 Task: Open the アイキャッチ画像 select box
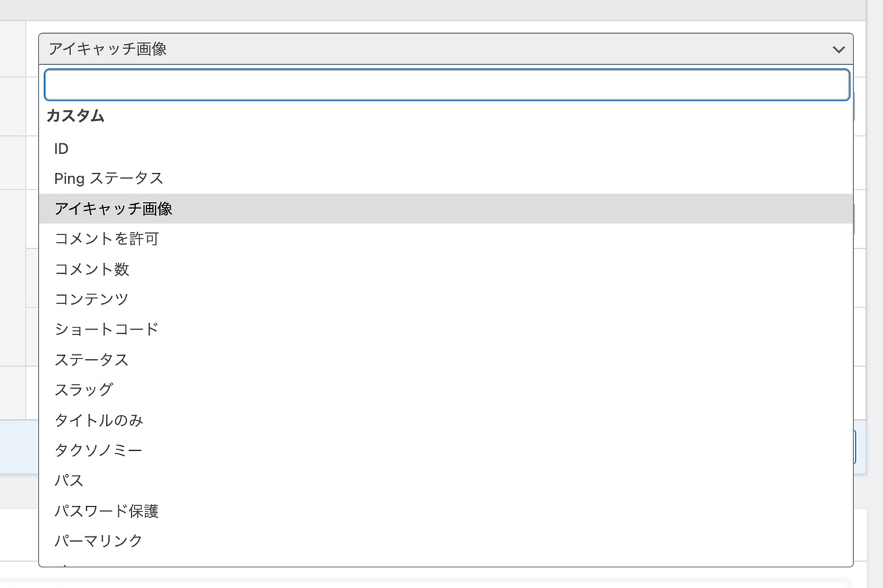coord(441,49)
